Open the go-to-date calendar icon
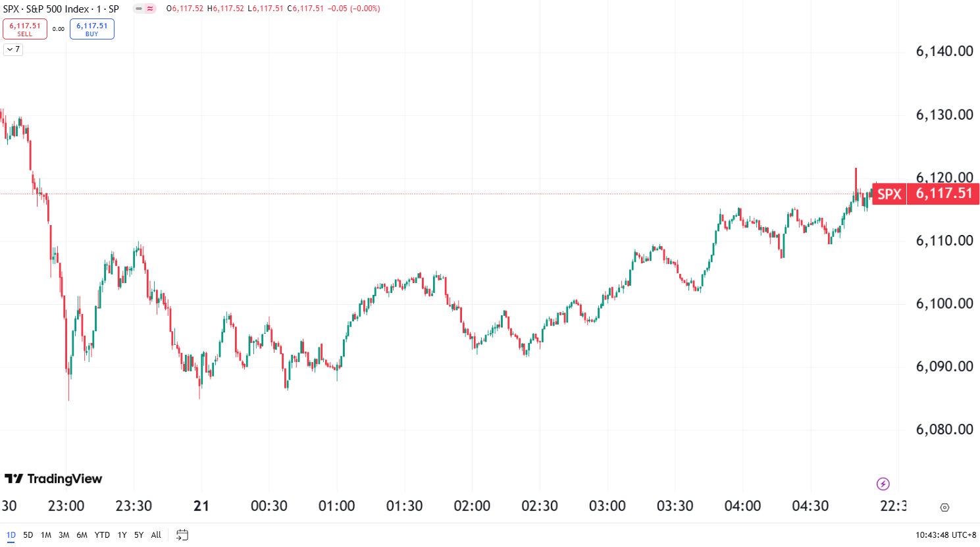 pyautogui.click(x=182, y=535)
